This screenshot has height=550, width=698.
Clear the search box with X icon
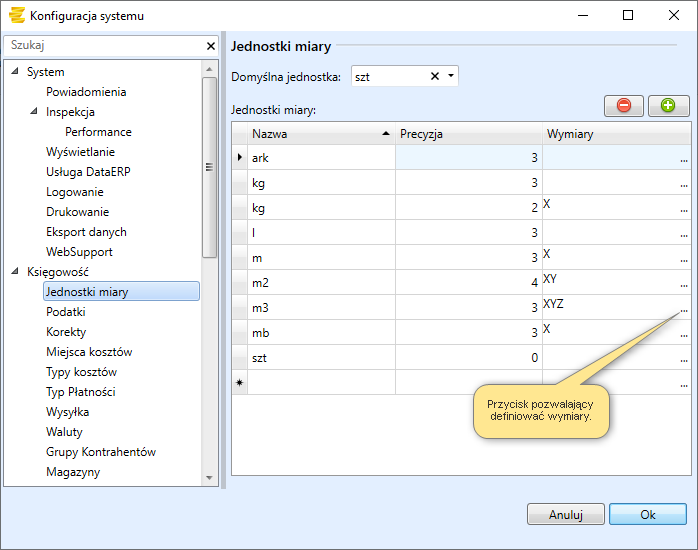click(211, 46)
